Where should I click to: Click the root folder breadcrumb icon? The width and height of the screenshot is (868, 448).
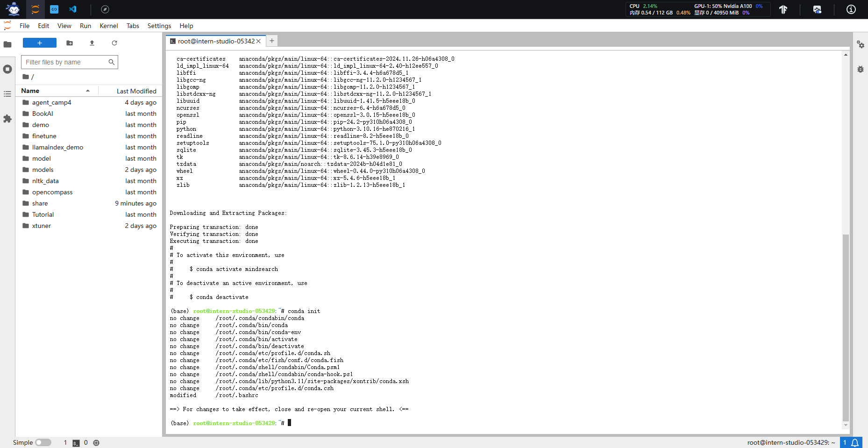(26, 77)
